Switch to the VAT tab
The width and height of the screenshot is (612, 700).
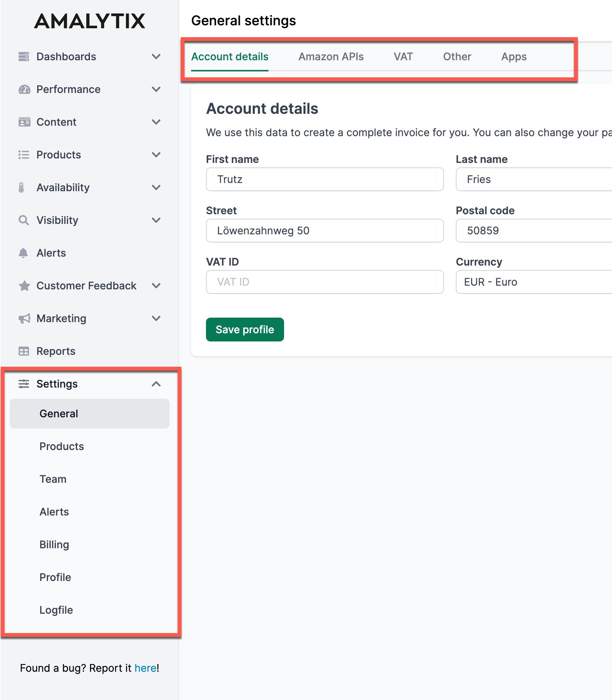[x=403, y=57]
